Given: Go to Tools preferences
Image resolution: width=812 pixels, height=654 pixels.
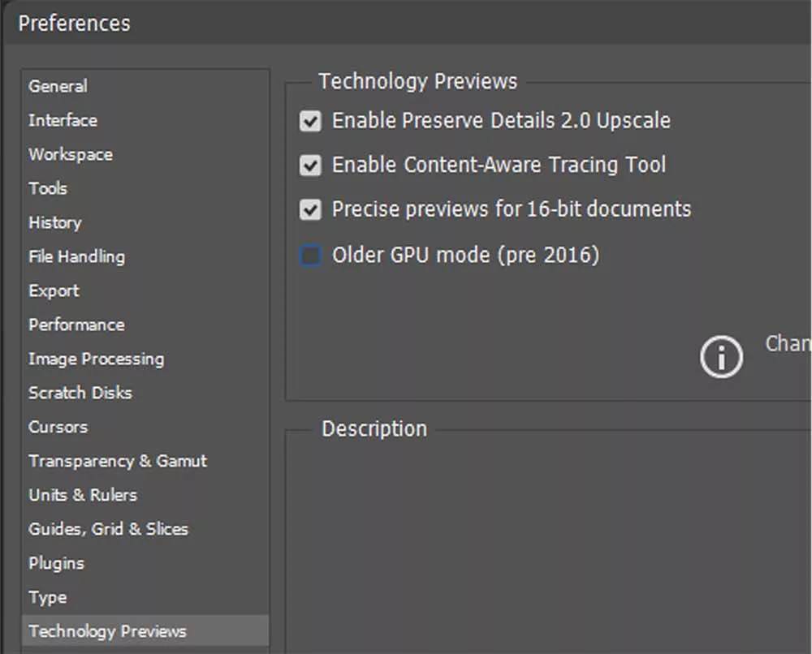Looking at the screenshot, I should pyautogui.click(x=48, y=188).
